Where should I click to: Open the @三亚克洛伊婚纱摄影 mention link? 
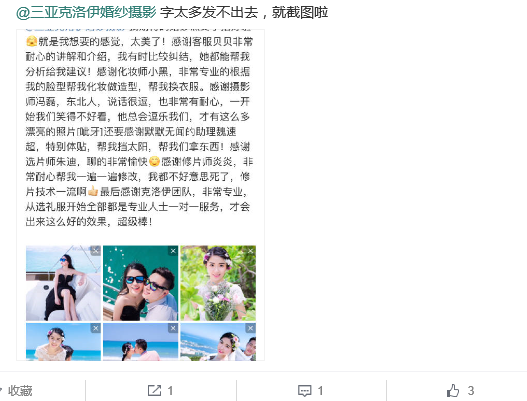(x=86, y=12)
